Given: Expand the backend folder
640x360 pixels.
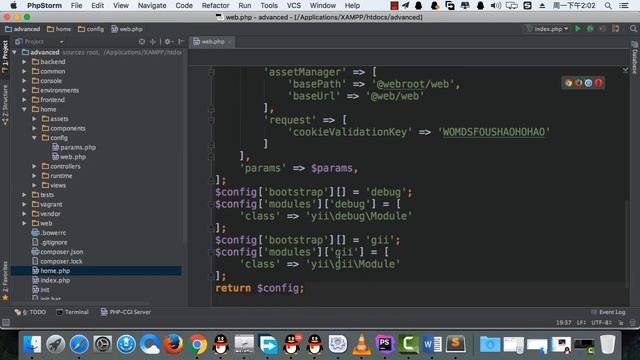Looking at the screenshot, I should click(24, 62).
